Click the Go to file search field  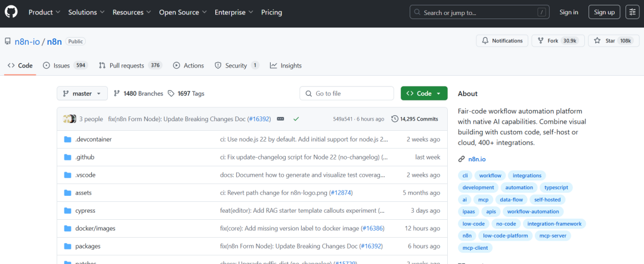[x=348, y=93]
